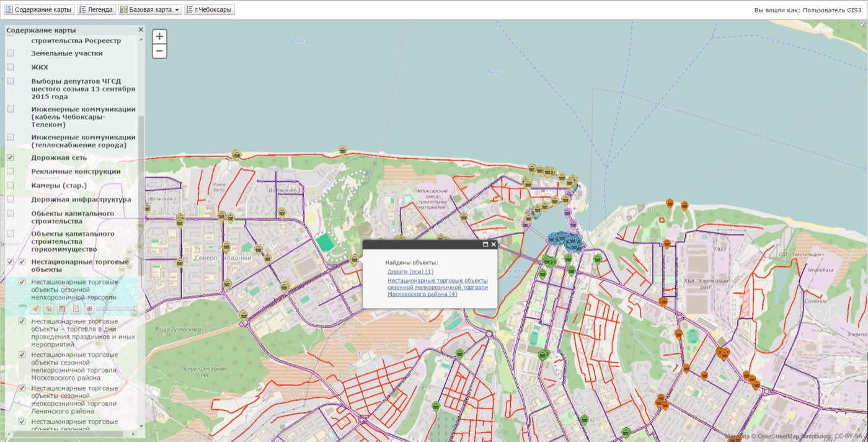Click the layer panel scroll-up arrow
This screenshot has width=868, height=442.
(x=141, y=40)
